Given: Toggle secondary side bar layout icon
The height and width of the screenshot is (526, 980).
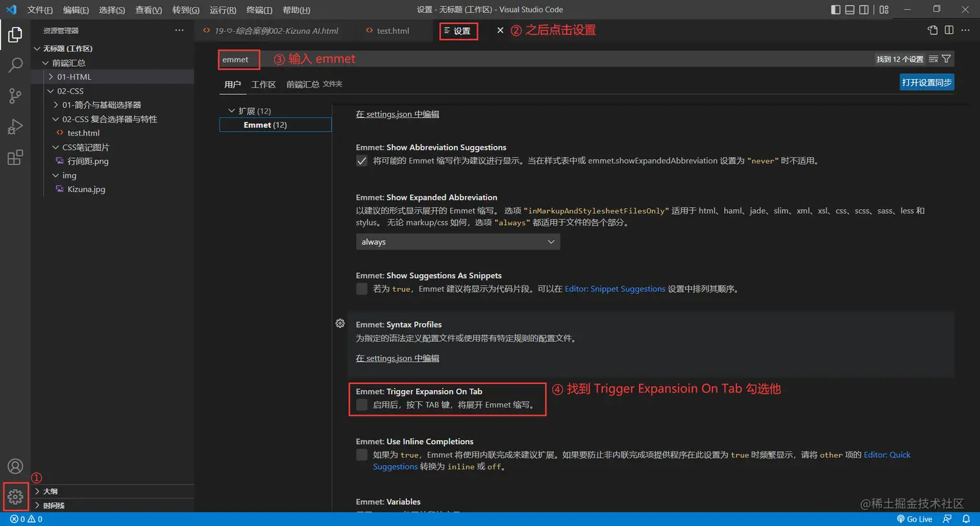Looking at the screenshot, I should 864,10.
